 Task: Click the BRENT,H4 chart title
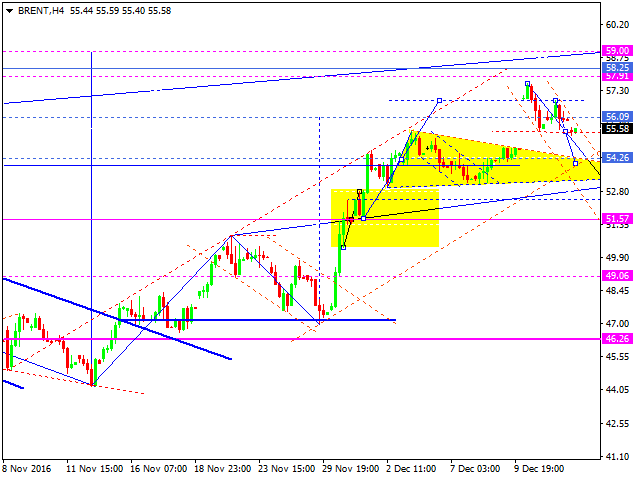41,11
